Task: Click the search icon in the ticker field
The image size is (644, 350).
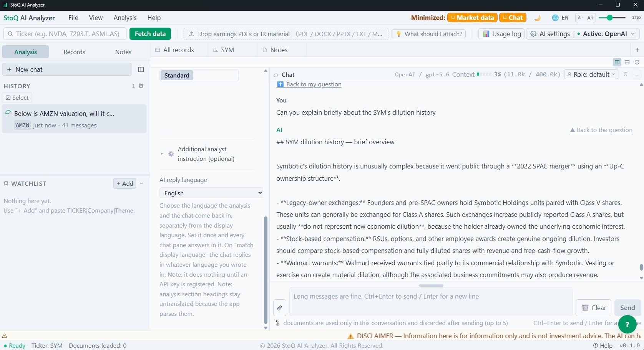Action: 10,34
